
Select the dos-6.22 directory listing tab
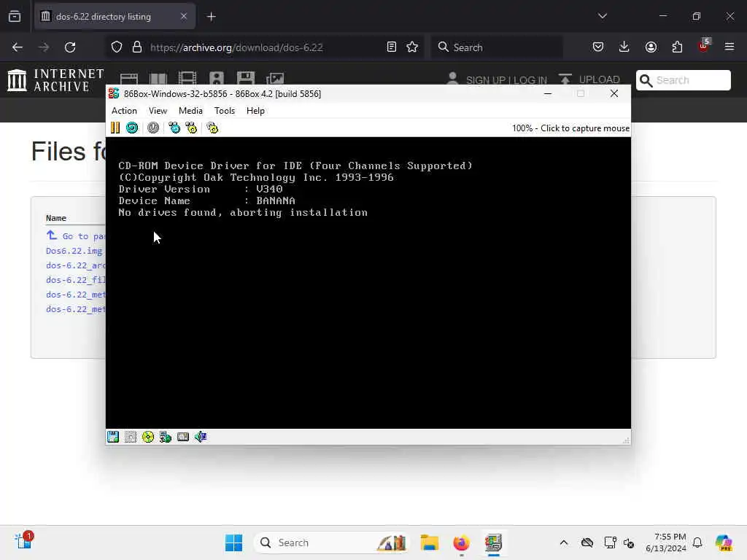115,17
